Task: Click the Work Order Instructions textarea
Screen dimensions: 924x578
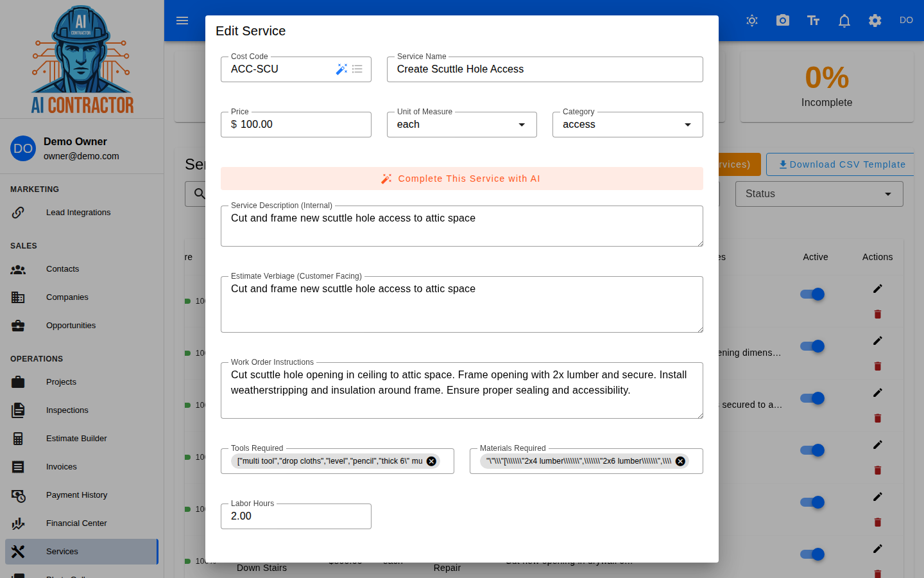Action: coord(462,390)
